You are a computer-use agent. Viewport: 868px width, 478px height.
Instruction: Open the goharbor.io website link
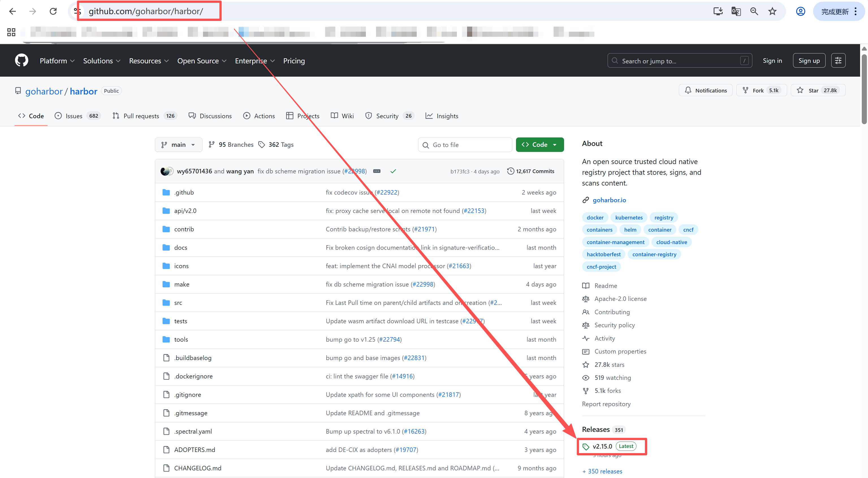coord(609,200)
